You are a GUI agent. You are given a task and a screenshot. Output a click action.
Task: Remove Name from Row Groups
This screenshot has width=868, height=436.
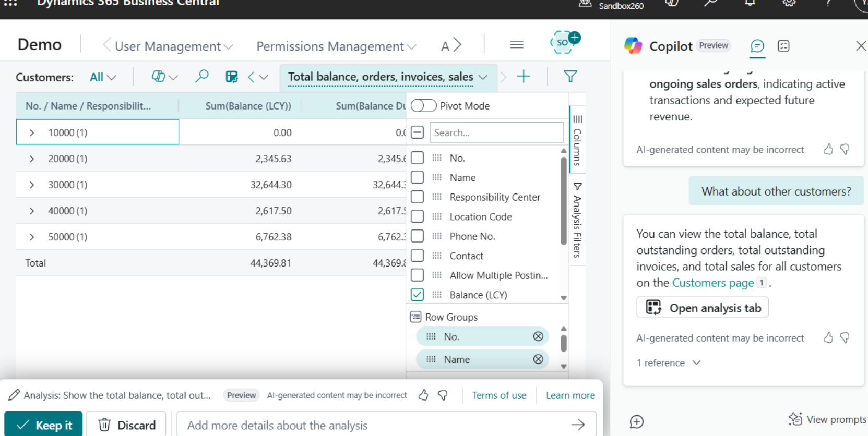[x=538, y=359]
